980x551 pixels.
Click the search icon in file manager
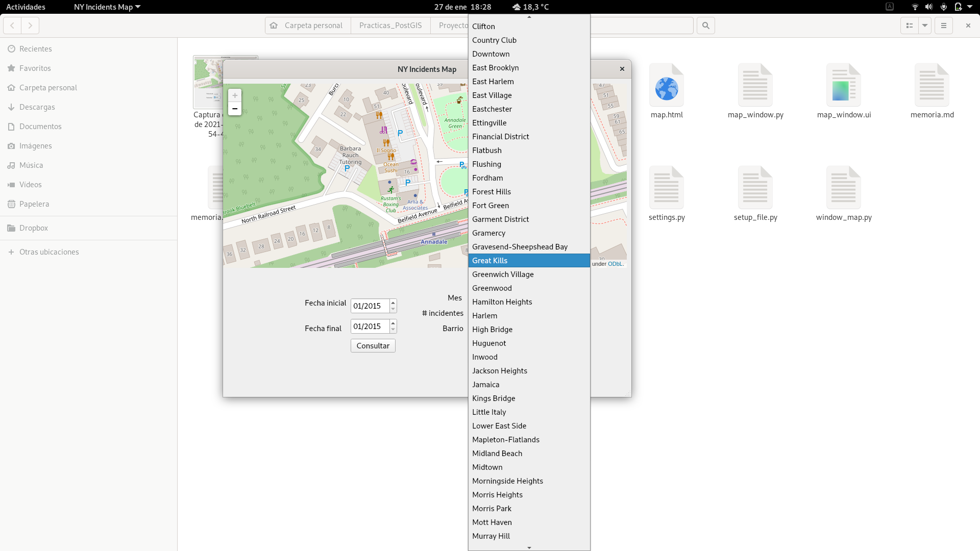[706, 26]
